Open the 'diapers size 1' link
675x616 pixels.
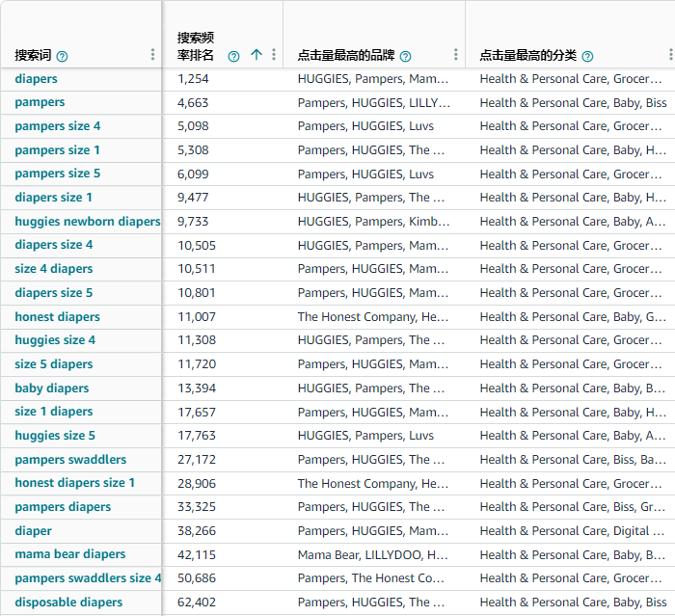(x=53, y=198)
